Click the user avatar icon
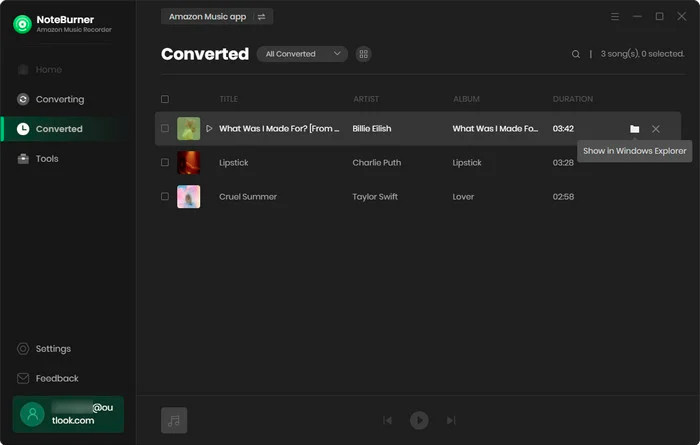Screen dimensions: 700x445 pyautogui.click(x=32, y=414)
